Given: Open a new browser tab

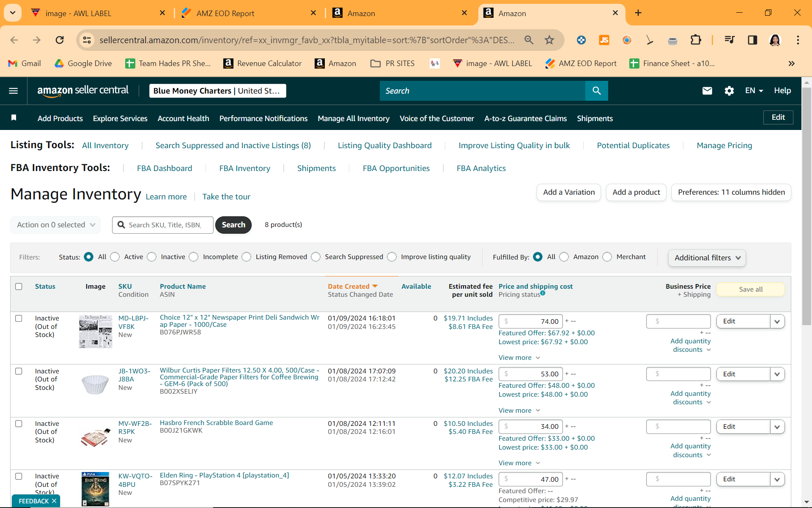Looking at the screenshot, I should pyautogui.click(x=638, y=13).
